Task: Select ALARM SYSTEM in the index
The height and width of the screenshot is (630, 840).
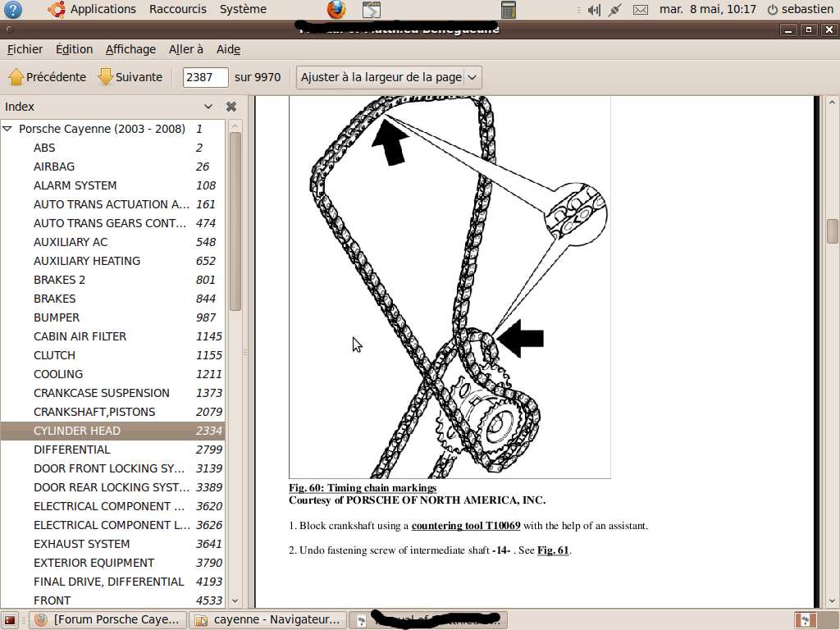Action: 112,185
